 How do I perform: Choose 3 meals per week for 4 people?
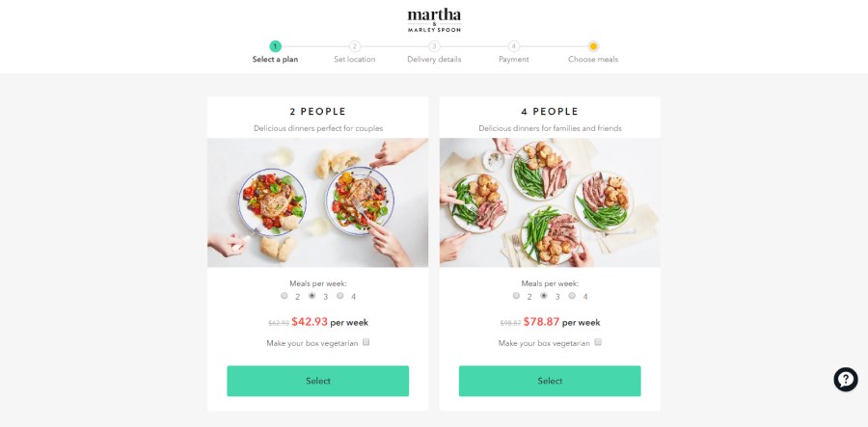(544, 295)
